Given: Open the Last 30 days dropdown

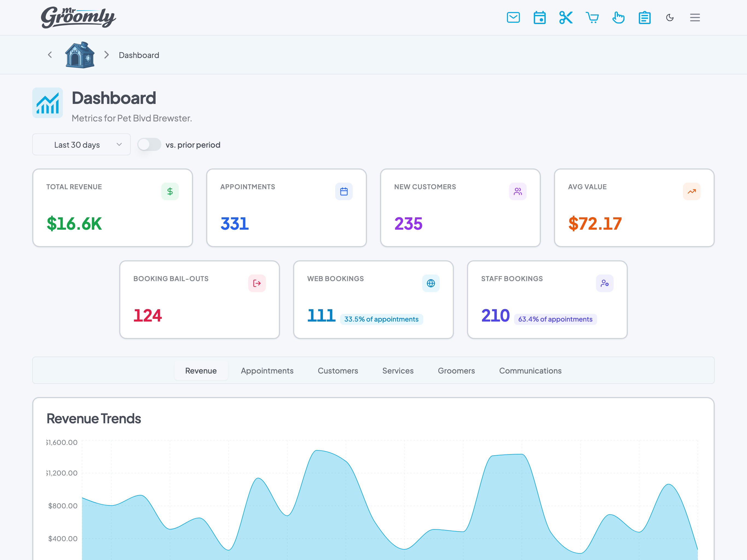Looking at the screenshot, I should pos(81,145).
